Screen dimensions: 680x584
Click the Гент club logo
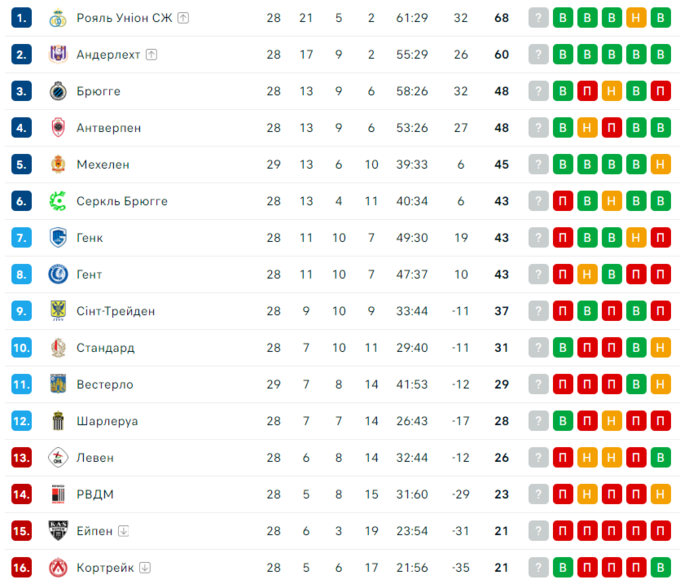[58, 274]
